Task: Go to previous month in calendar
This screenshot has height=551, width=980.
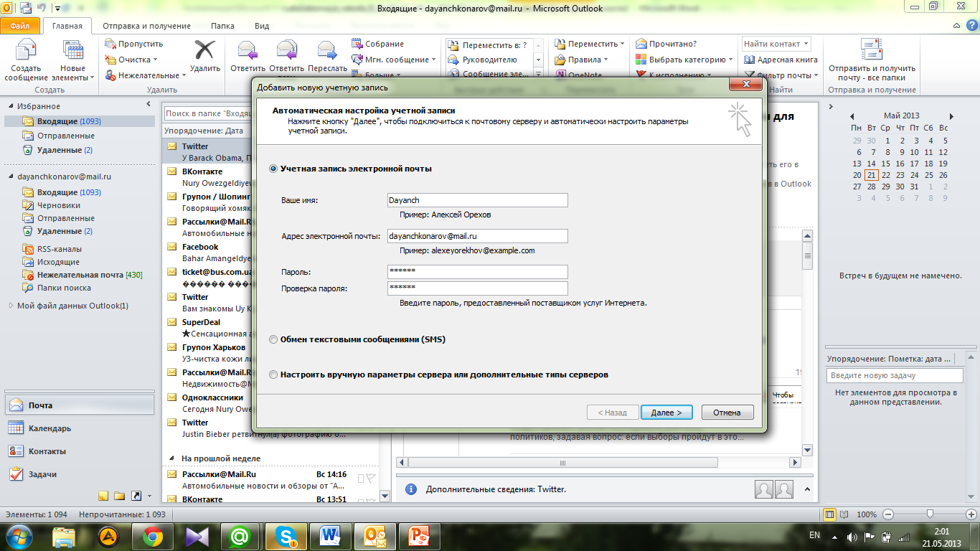Action: 852,116
